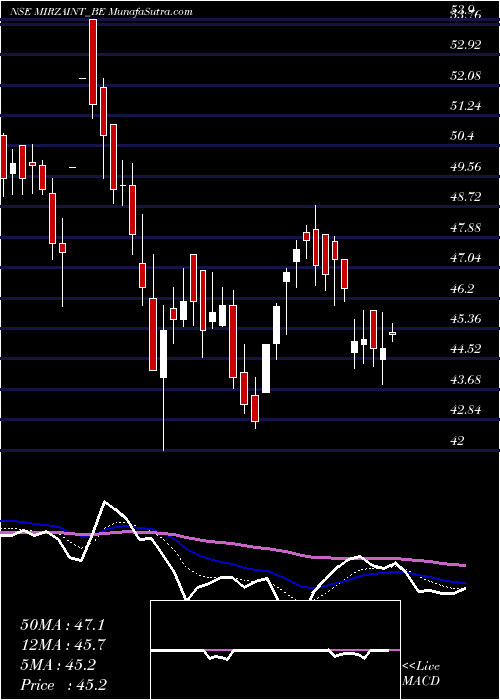
Task: Click the "50MA : 47.1" readout
Action: coord(62,625)
